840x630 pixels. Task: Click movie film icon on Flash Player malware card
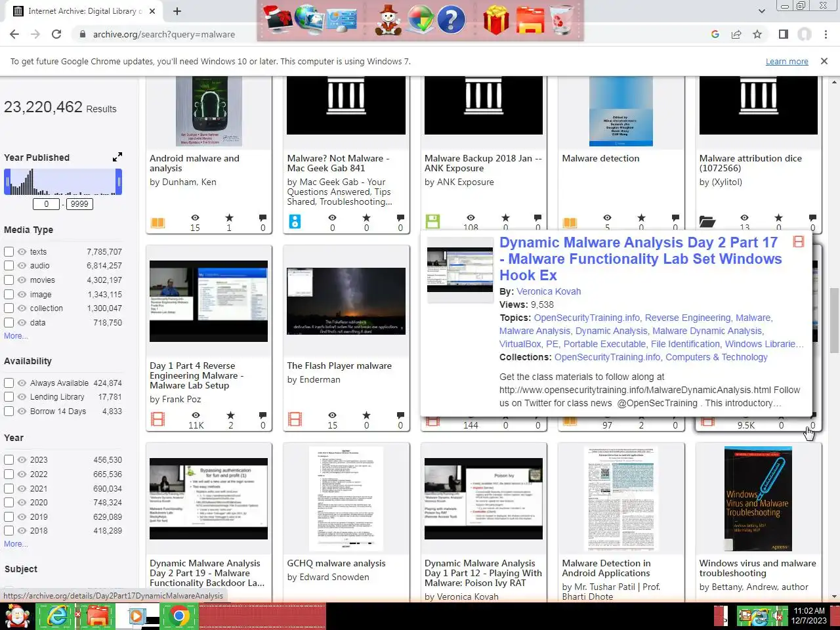coord(295,419)
